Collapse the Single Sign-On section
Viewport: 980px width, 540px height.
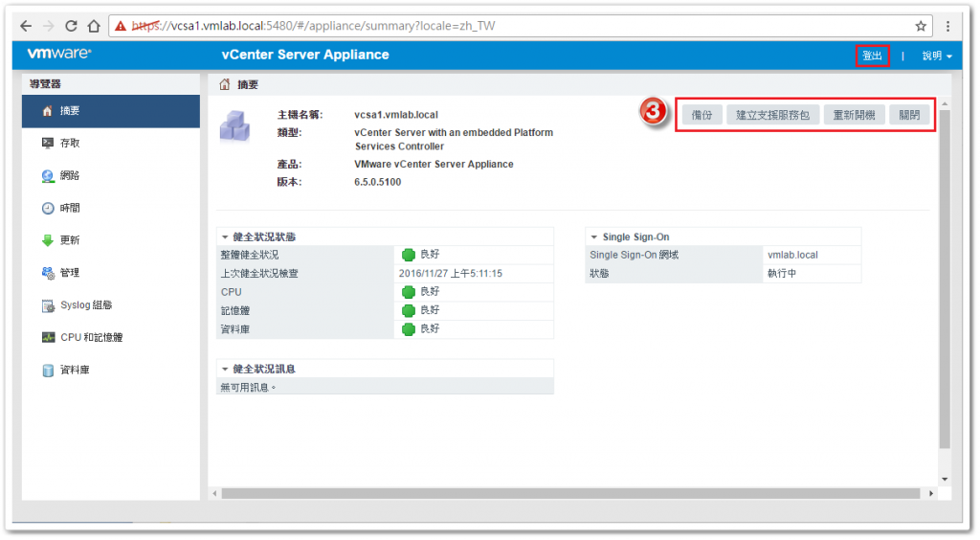coord(593,237)
